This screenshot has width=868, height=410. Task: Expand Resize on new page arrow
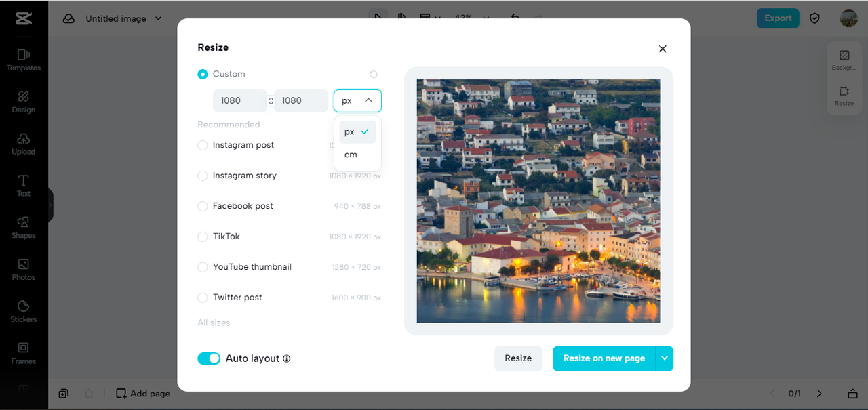pos(665,358)
